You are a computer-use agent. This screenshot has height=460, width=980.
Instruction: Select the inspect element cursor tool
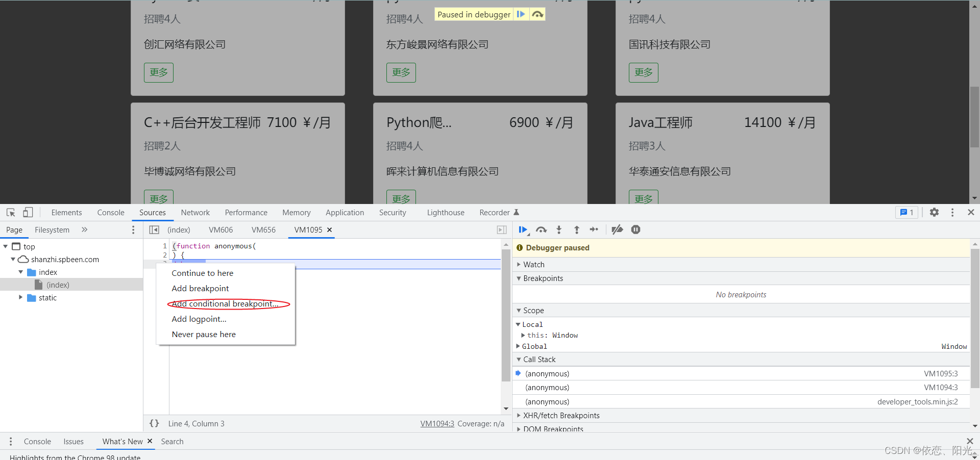(x=10, y=212)
